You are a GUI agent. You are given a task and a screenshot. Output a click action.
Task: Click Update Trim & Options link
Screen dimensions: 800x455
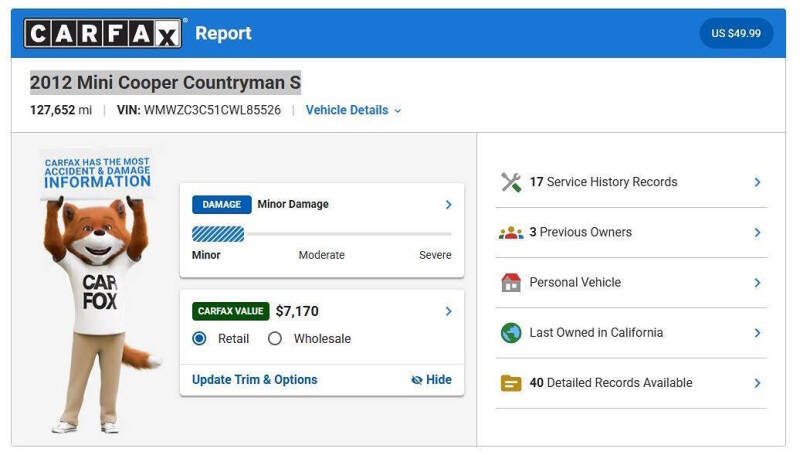click(255, 380)
